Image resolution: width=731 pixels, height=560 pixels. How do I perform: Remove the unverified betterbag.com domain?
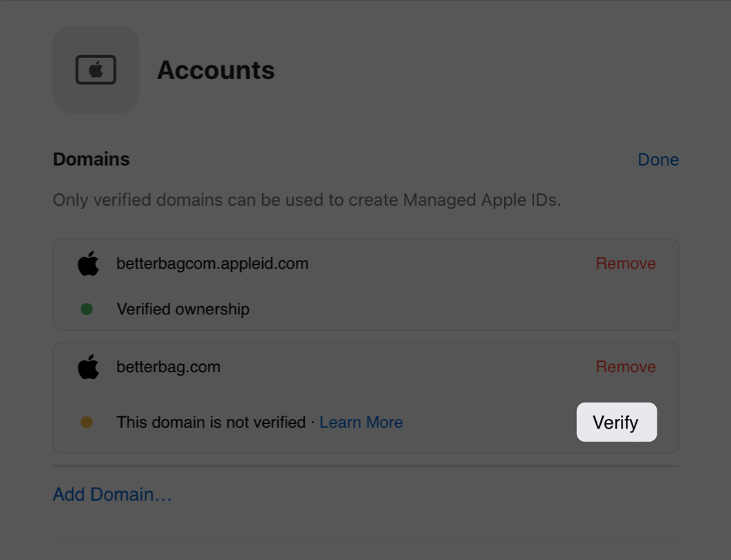coord(625,367)
